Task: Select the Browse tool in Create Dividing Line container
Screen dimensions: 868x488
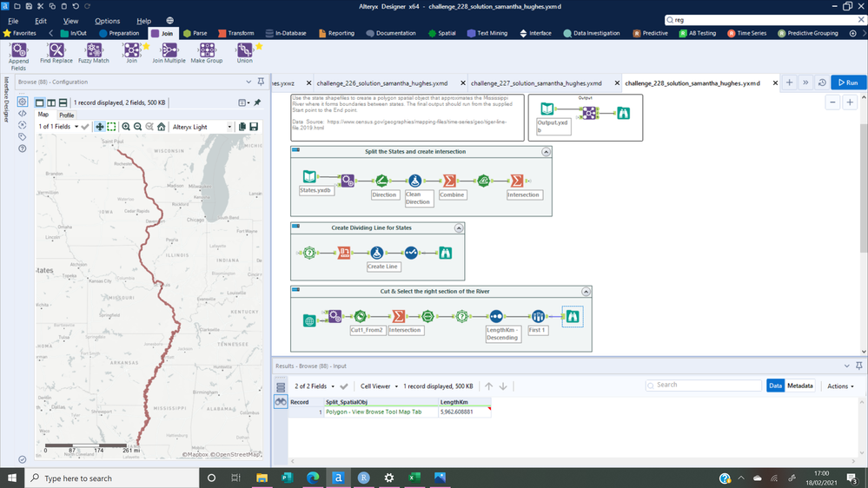Action: click(446, 253)
